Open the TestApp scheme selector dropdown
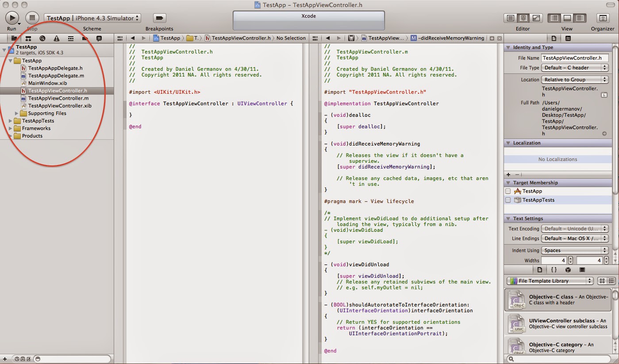The width and height of the screenshot is (619, 364). pyautogui.click(x=92, y=18)
